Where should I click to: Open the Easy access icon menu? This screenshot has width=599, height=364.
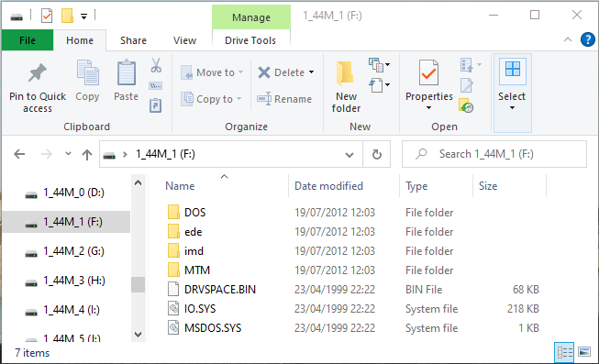pyautogui.click(x=379, y=84)
